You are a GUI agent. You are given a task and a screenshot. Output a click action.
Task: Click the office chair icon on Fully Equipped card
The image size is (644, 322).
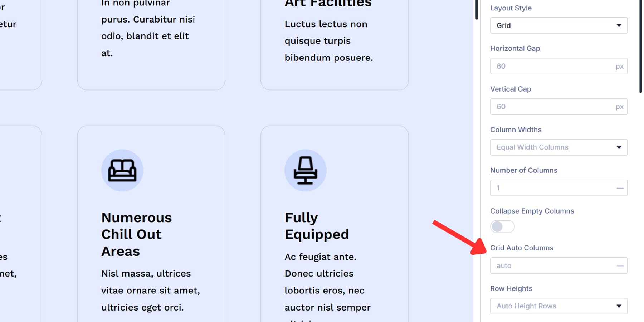(306, 170)
